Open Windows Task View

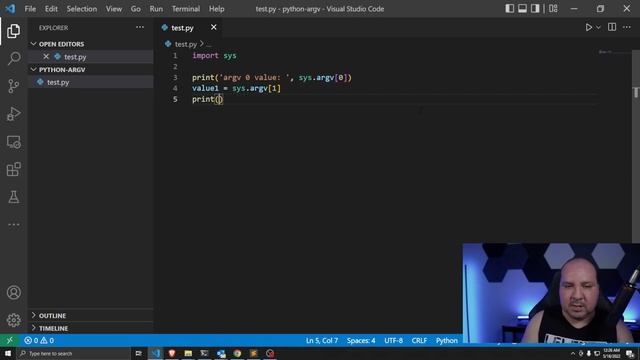(138, 353)
